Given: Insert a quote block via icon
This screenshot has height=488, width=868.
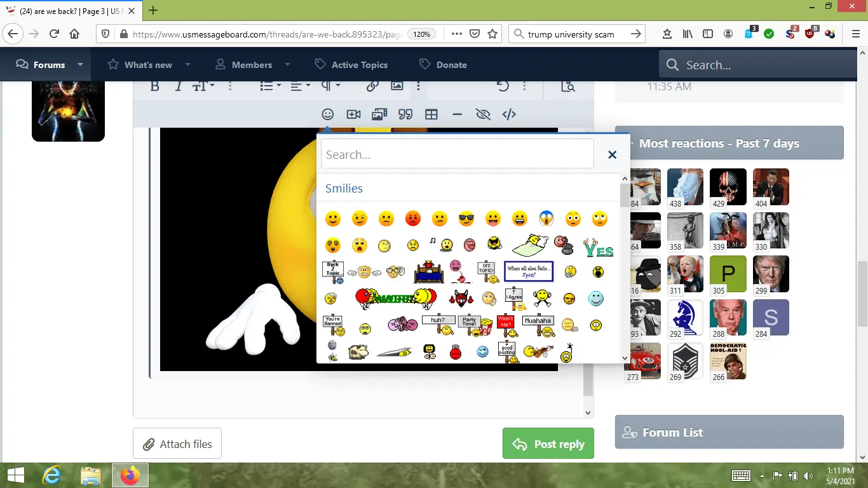Looking at the screenshot, I should [405, 114].
